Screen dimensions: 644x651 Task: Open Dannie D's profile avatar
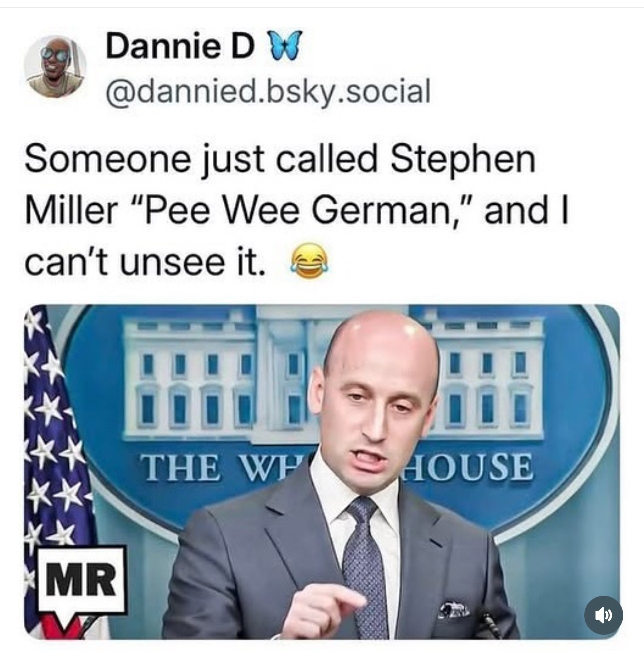56,67
